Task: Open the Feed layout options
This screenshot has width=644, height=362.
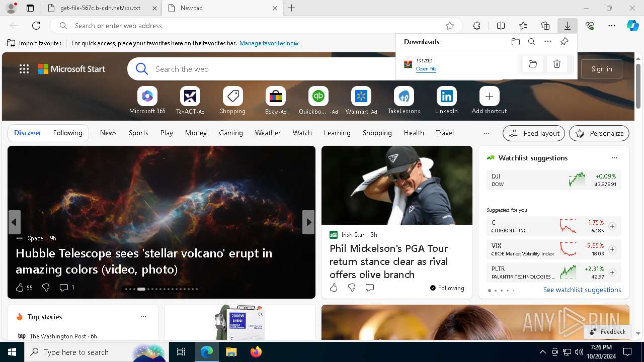Action: coord(534,133)
